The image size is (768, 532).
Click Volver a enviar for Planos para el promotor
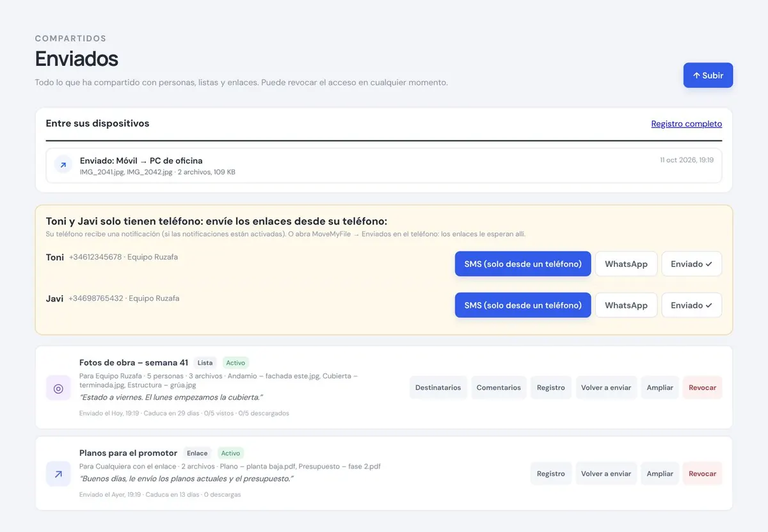(606, 474)
